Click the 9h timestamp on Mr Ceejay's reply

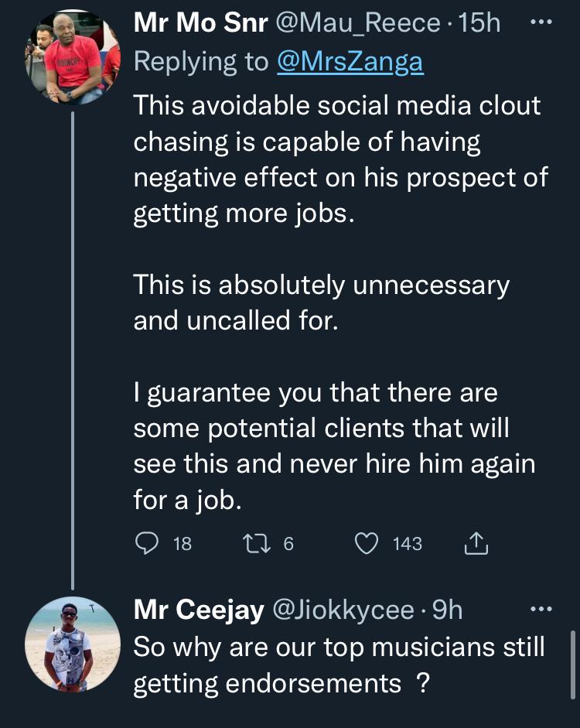(x=447, y=610)
